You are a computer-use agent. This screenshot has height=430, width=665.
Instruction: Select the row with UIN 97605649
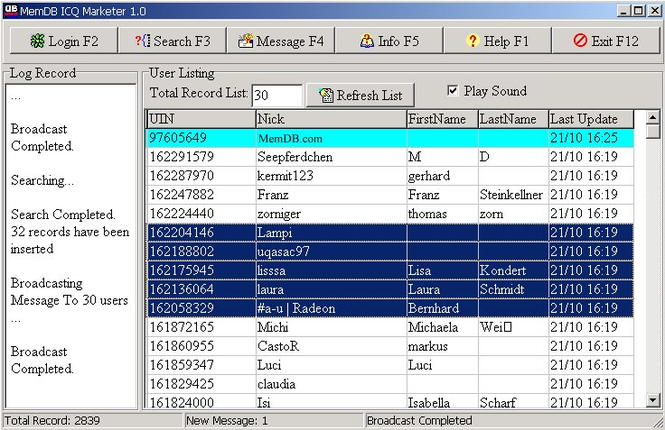(x=390, y=138)
